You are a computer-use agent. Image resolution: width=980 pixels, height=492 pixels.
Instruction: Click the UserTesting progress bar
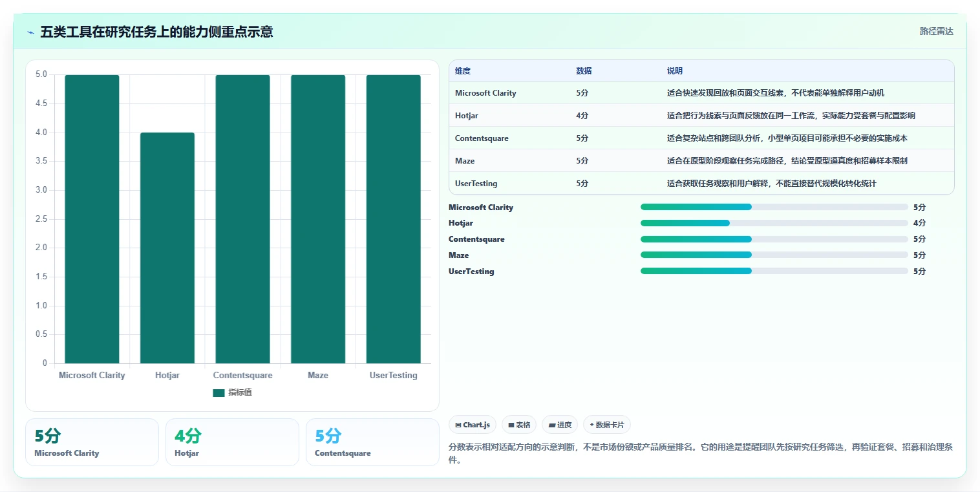(774, 271)
